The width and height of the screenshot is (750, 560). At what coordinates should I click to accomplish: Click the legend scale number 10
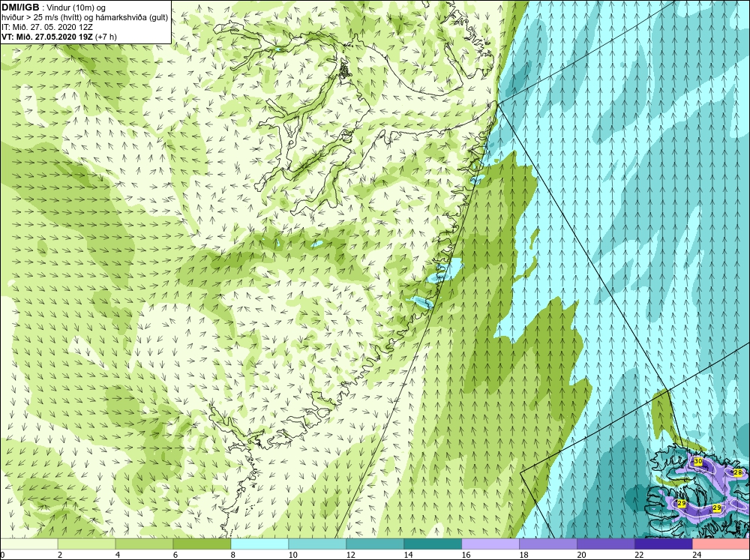pyautogui.click(x=292, y=555)
